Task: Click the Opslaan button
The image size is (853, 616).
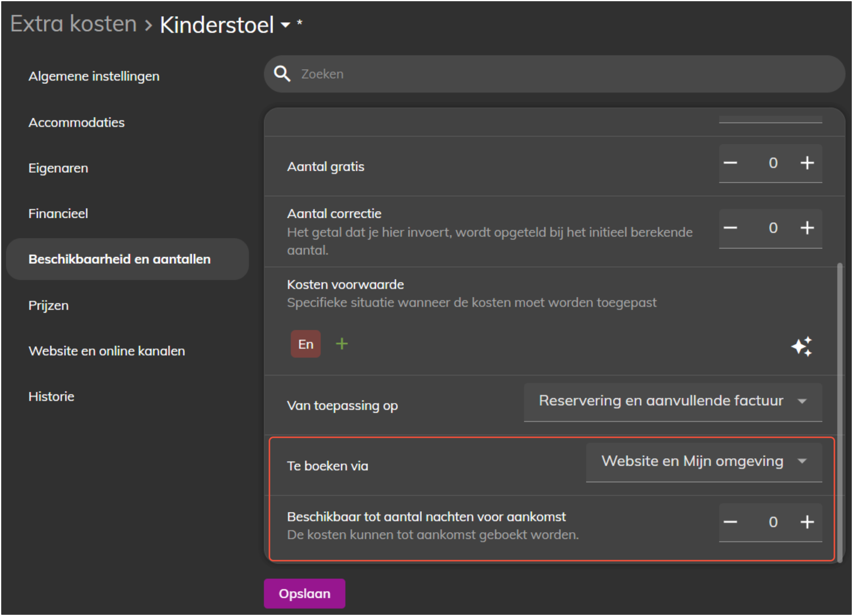Action: click(304, 593)
